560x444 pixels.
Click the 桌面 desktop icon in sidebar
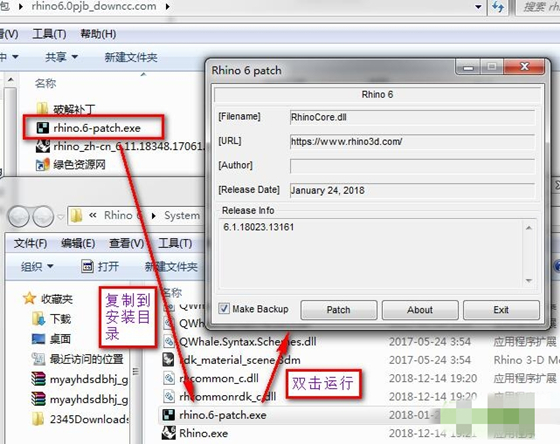point(38,338)
